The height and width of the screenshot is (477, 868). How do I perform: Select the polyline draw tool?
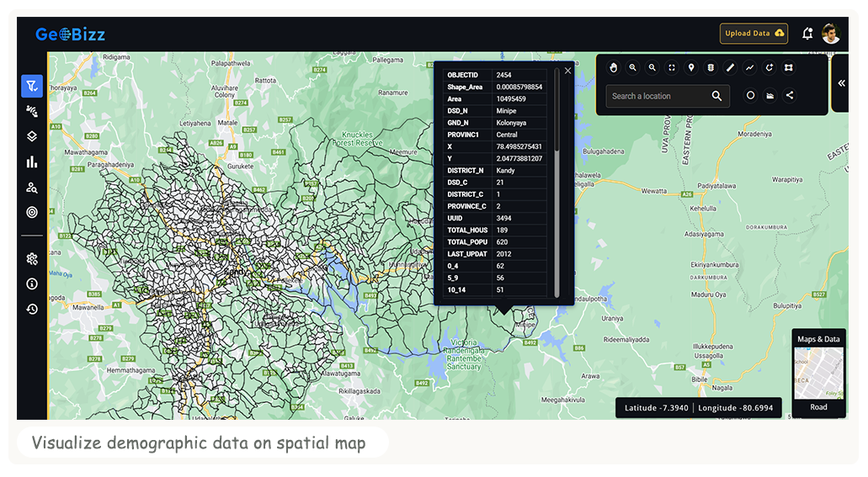pyautogui.click(x=749, y=67)
